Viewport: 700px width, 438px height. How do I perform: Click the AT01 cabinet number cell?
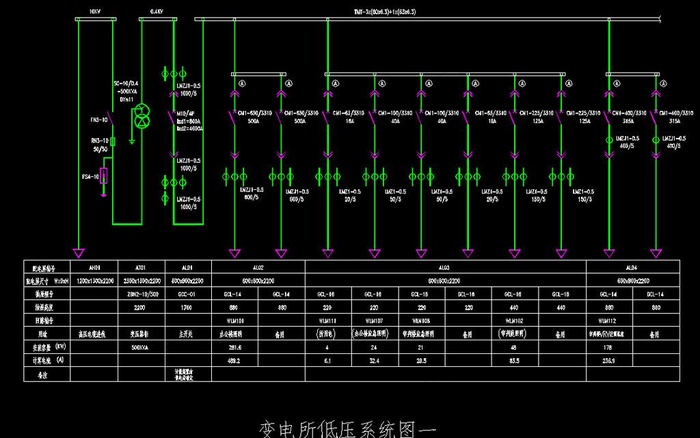coord(141,267)
